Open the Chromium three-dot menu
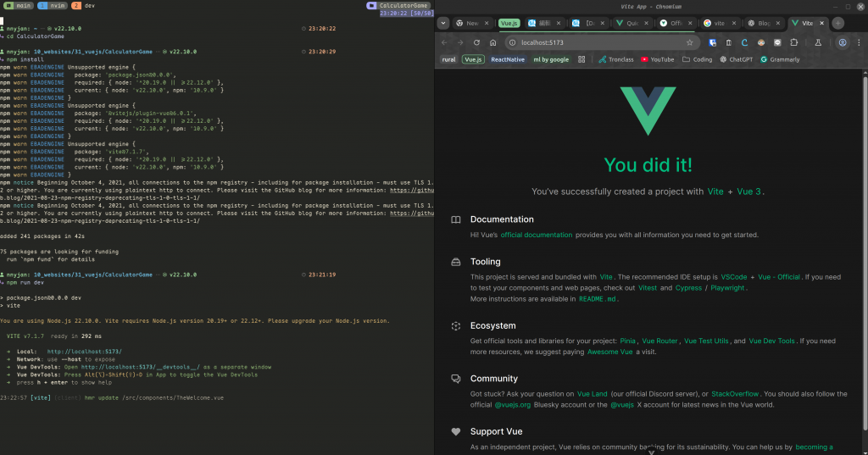The width and height of the screenshot is (868, 455). point(860,42)
